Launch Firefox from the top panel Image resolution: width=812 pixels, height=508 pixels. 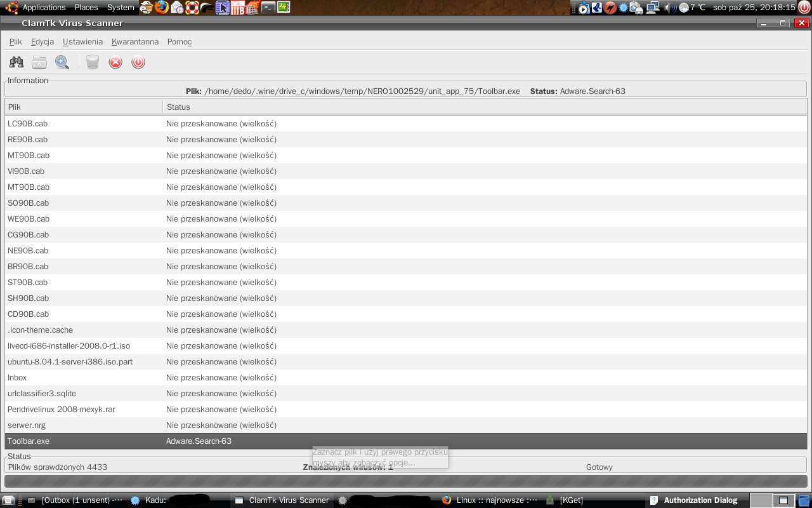point(162,8)
